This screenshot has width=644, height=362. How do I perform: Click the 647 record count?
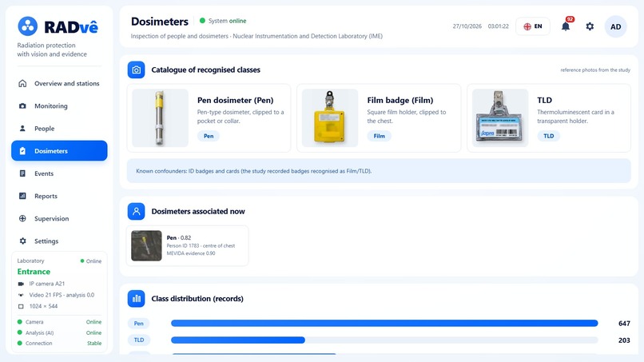point(624,324)
